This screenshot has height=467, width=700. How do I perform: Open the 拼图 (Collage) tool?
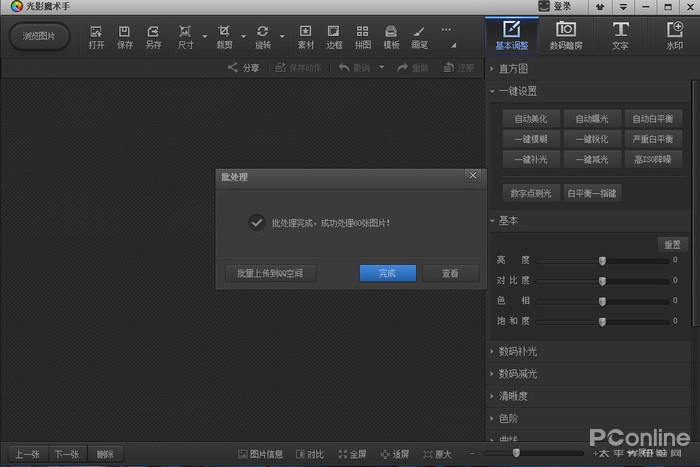[x=362, y=37]
